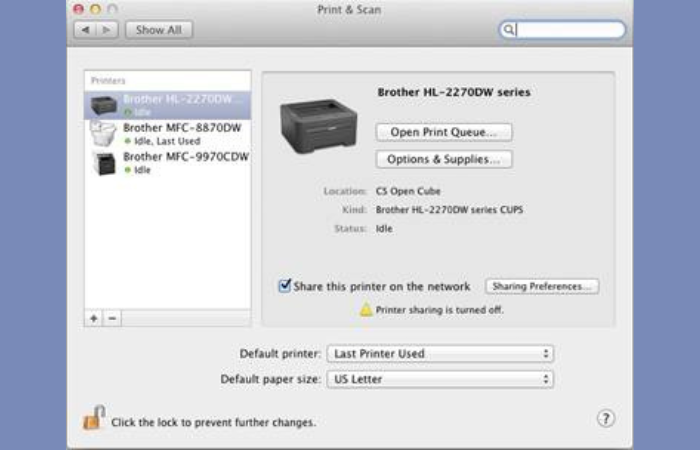Click the magnifying glass search icon
This screenshot has height=450, width=700.
(508, 30)
